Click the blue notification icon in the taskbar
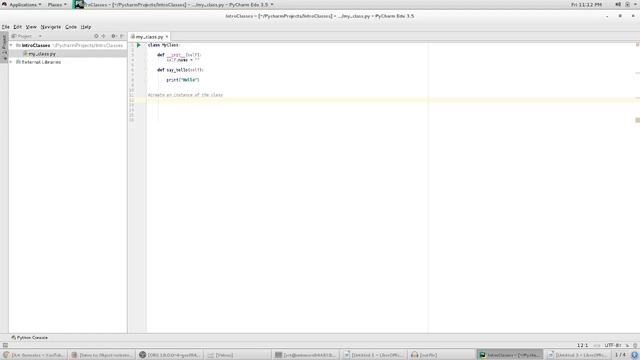 click(635, 355)
